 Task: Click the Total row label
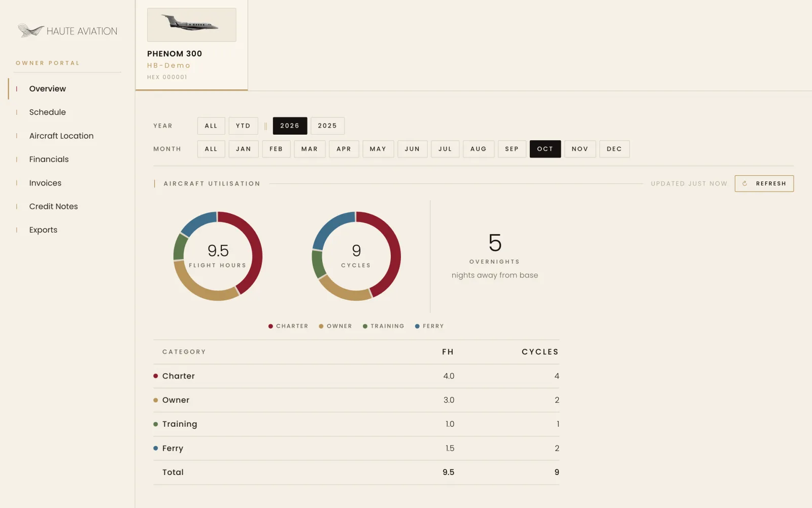(173, 472)
